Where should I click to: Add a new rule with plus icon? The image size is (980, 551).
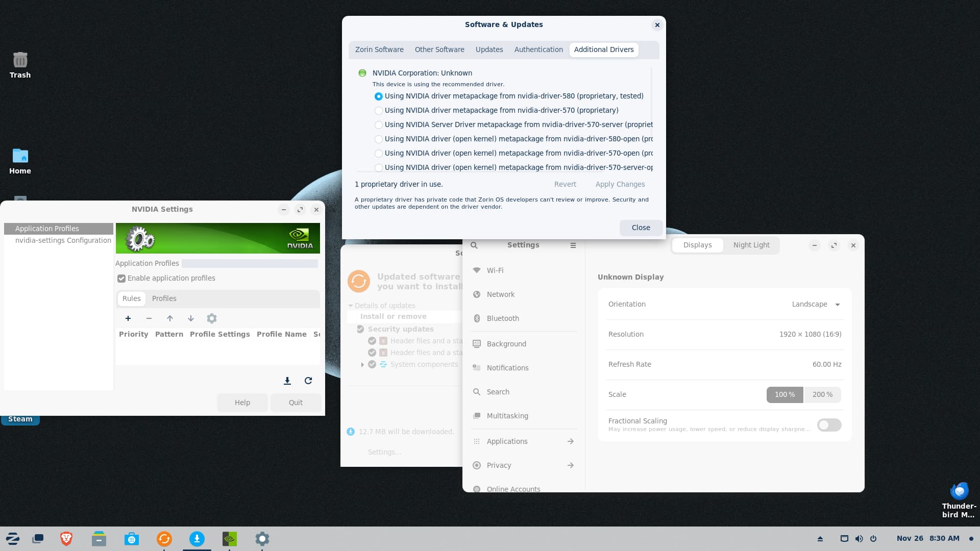tap(128, 318)
